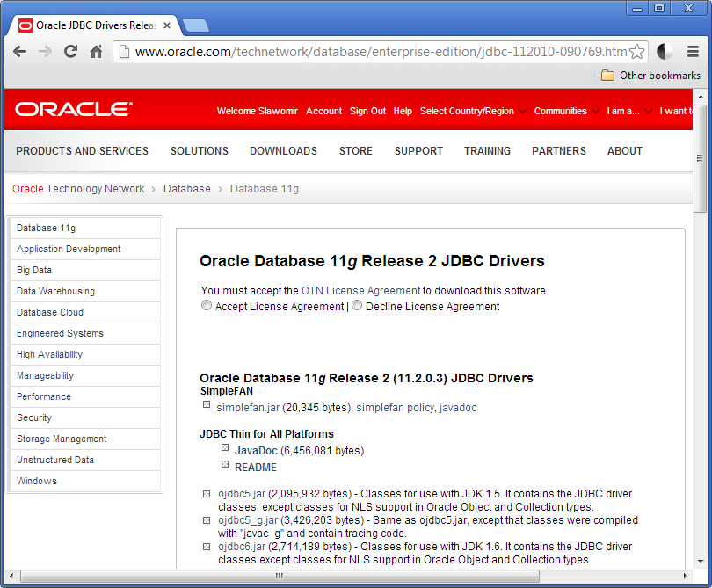Image resolution: width=712 pixels, height=588 pixels.
Task: Open the Solutions menu
Action: tap(200, 151)
